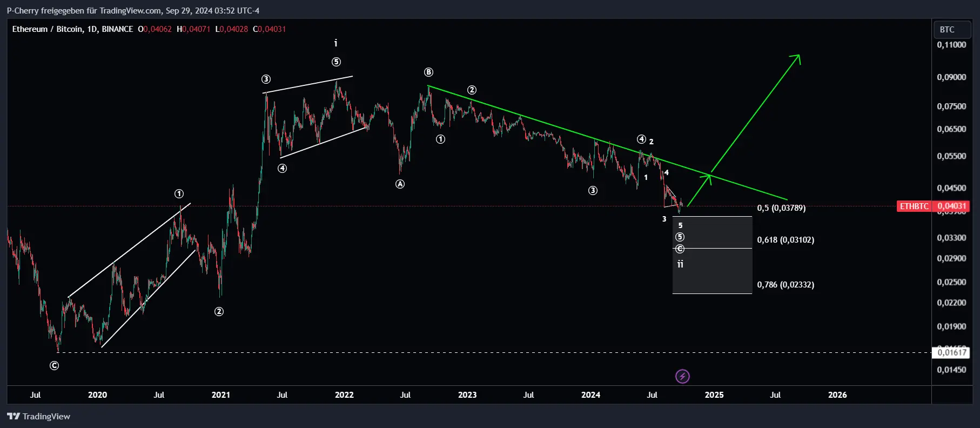
Task: Click the P-Cherry published header text
Action: tap(133, 11)
